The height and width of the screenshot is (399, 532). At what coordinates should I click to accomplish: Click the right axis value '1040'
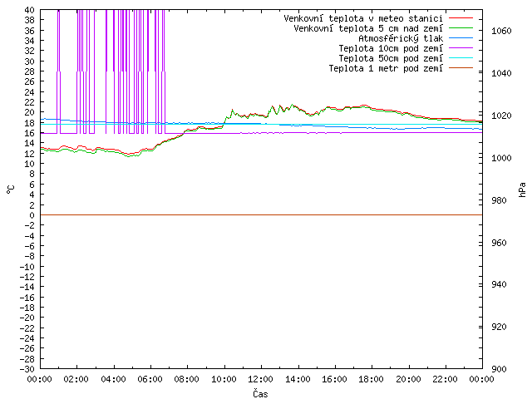pyautogui.click(x=501, y=73)
